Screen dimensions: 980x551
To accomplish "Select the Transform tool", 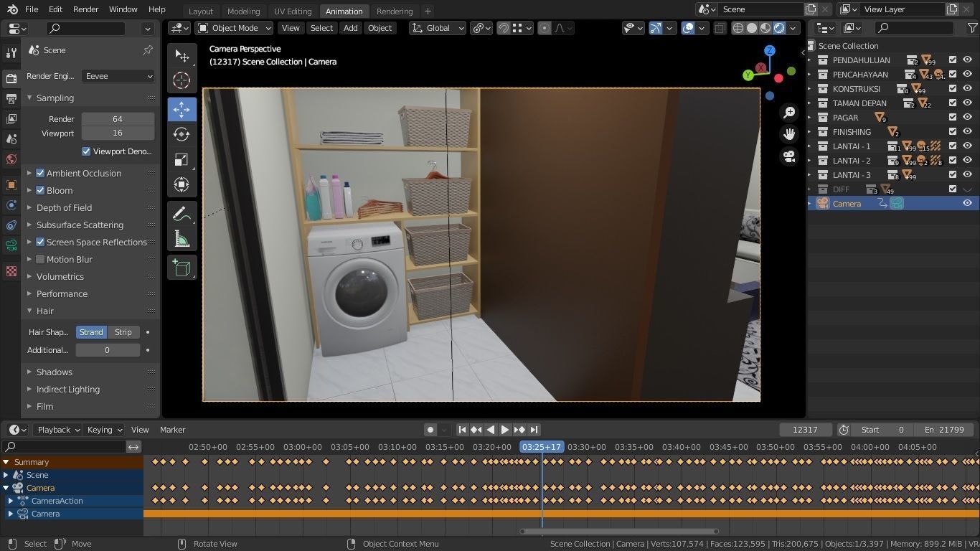I will coord(182,184).
